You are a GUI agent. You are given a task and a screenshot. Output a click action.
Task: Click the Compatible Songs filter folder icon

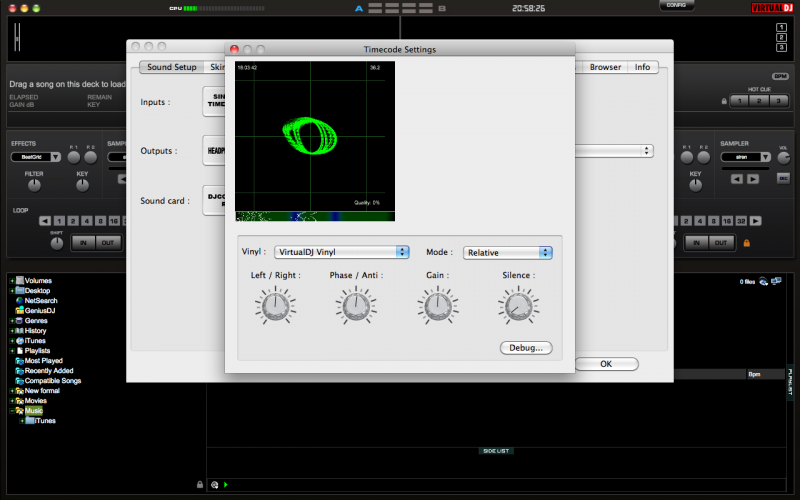click(20, 381)
